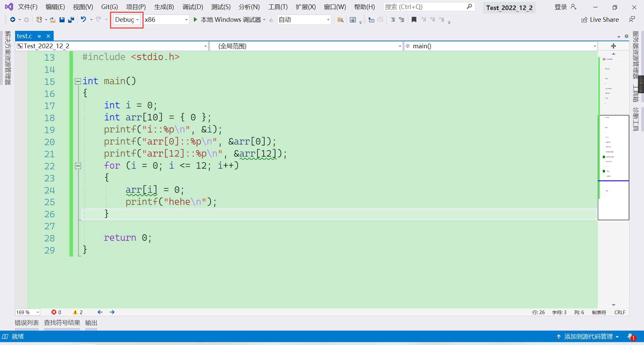
Task: Open the 自动 dropdown
Action: (x=304, y=20)
